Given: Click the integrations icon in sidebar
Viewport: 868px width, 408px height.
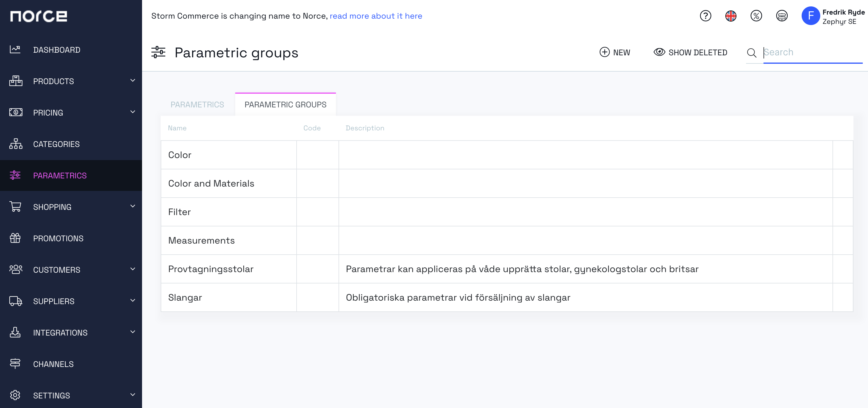Looking at the screenshot, I should (x=15, y=332).
